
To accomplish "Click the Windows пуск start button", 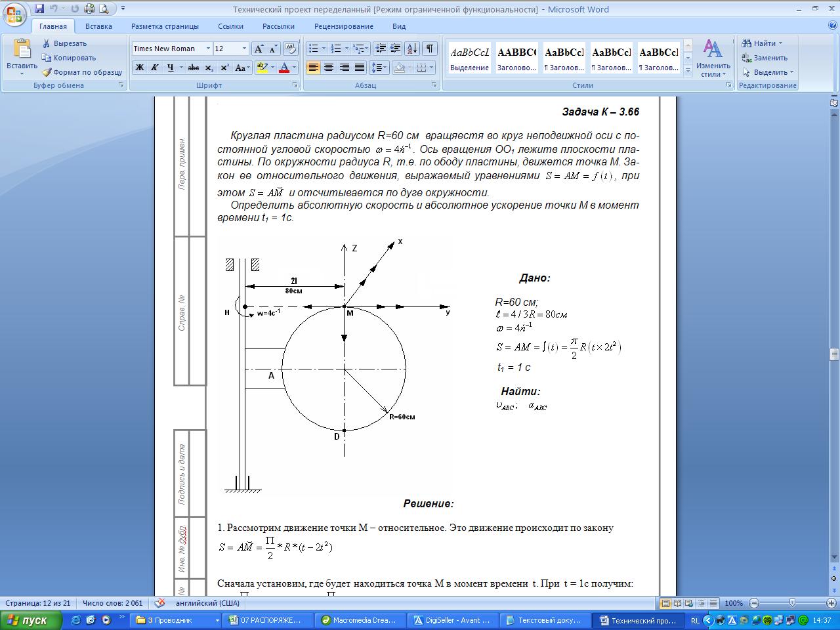I will [31, 620].
